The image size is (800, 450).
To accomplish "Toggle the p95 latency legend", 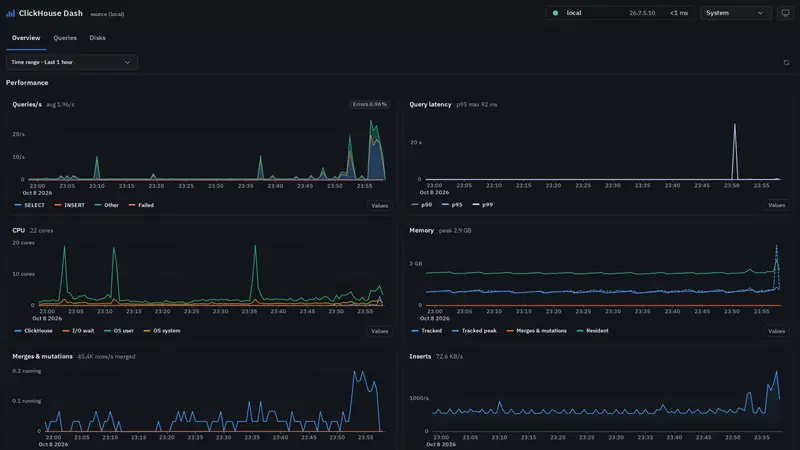I will 452,205.
